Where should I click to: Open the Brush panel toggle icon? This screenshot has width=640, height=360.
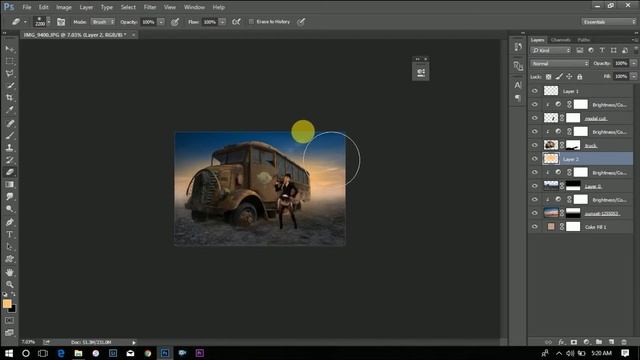(61, 22)
